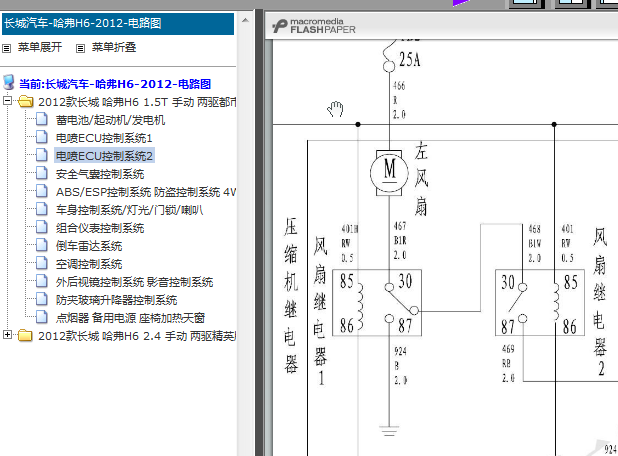Select the 2012款长城 哈弗H6 2.4 folder

pos(137,336)
